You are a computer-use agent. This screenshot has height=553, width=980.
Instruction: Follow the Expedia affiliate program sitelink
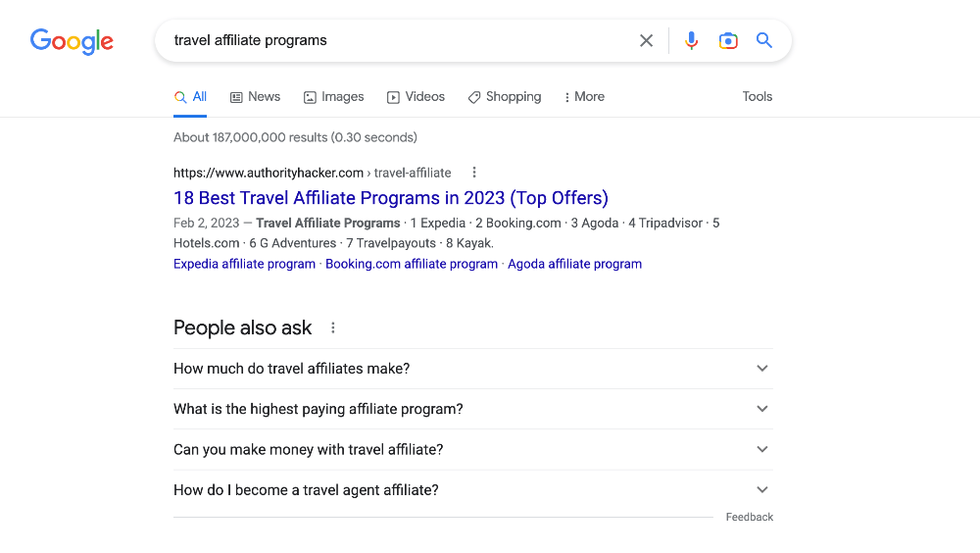[244, 264]
